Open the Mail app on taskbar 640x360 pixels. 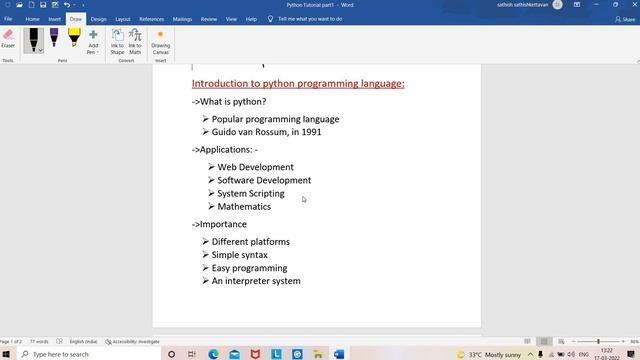click(x=234, y=354)
